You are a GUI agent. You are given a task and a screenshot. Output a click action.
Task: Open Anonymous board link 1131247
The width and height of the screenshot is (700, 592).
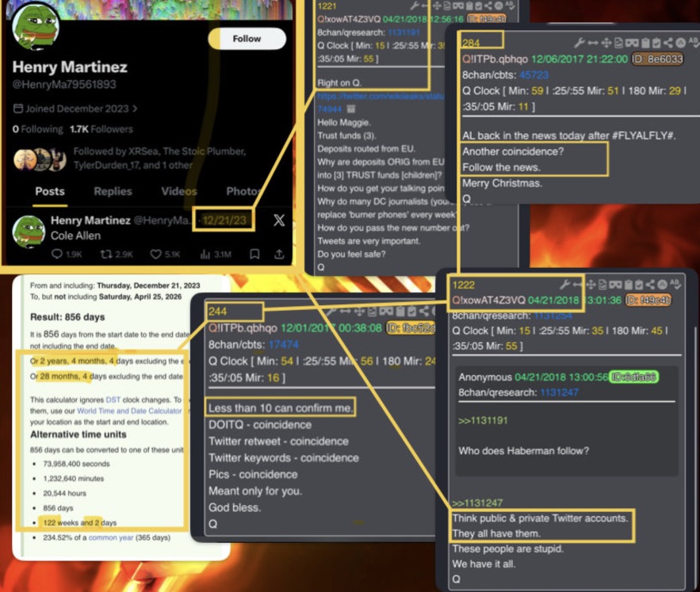(559, 392)
